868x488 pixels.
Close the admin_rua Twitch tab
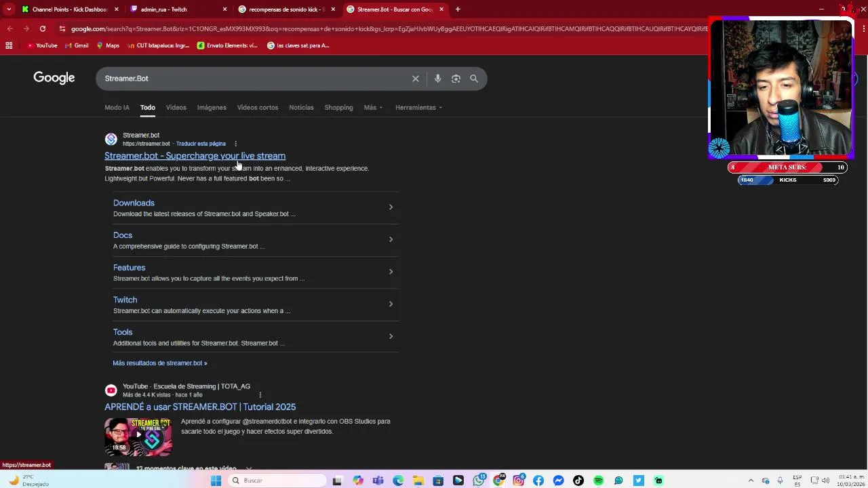pyautogui.click(x=224, y=9)
